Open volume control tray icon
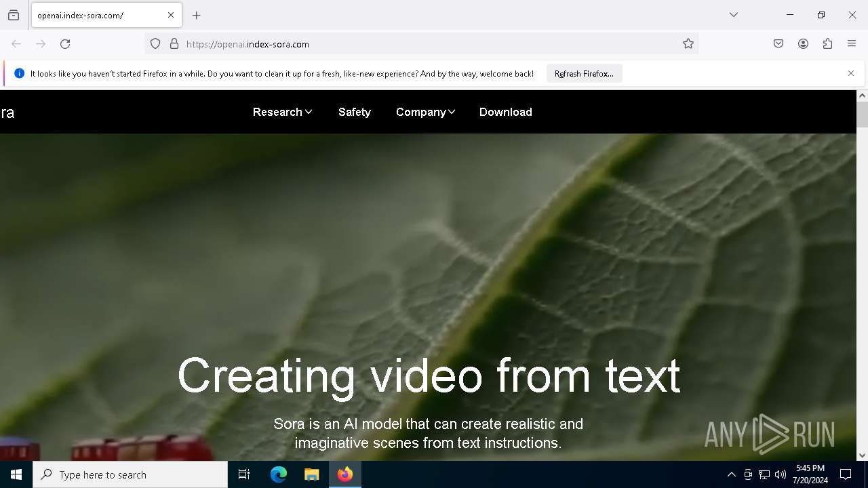This screenshot has height=488, width=868. pos(781,474)
